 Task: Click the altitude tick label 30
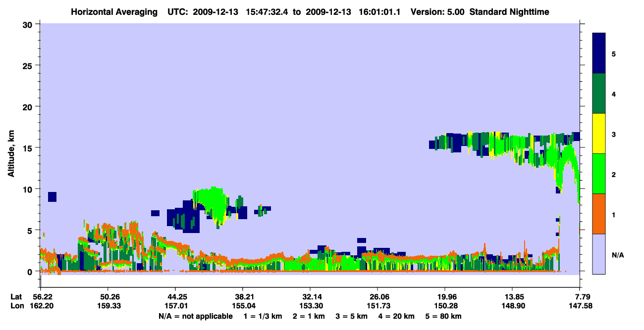click(29, 24)
